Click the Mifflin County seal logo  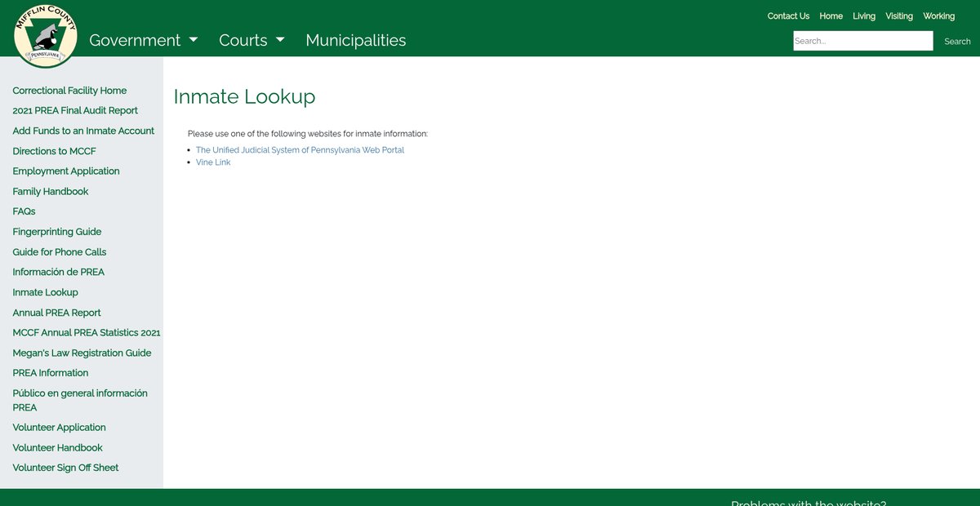click(x=46, y=35)
